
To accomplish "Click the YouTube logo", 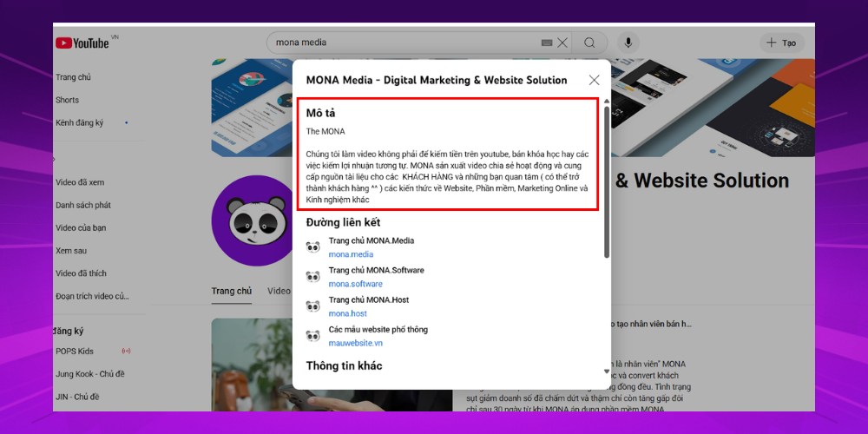I will 82,43.
